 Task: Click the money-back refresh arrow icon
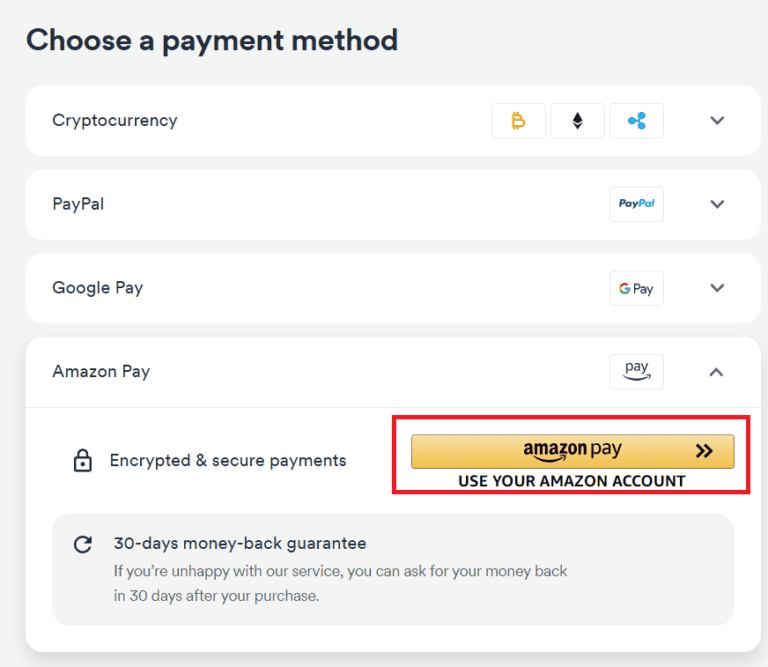[x=84, y=545]
